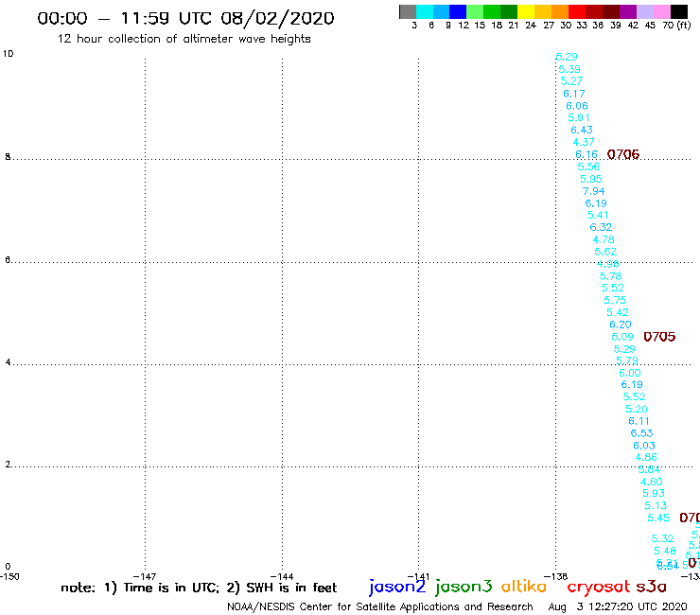Choose the cryosat satellite label
Image resolution: width=700 pixels, height=615 pixels.
pos(599,587)
